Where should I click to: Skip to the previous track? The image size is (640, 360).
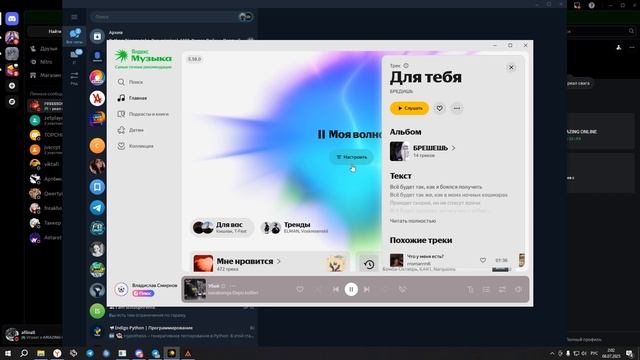tap(336, 289)
